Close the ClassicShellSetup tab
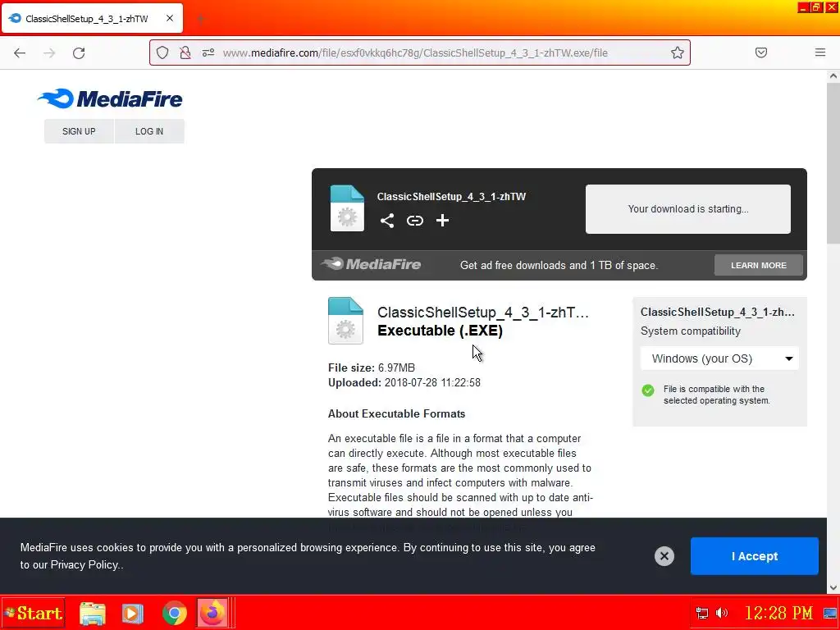 169,18
